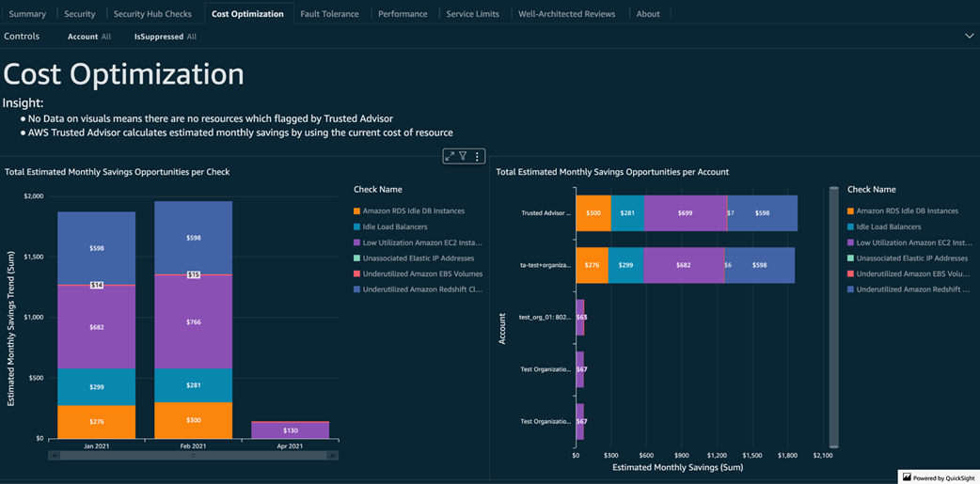This screenshot has width=980, height=484.
Task: Click the $766 segment in Feb 2021 bar
Action: [x=194, y=321]
